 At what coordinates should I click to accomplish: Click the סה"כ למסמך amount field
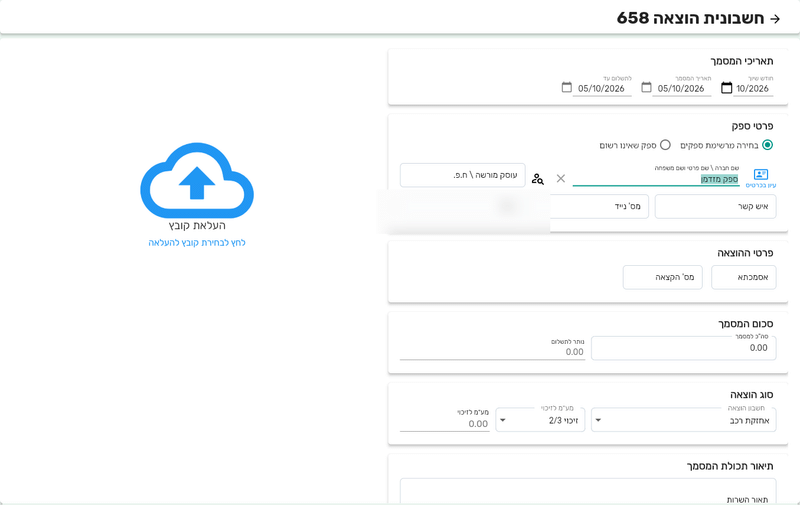[684, 348]
